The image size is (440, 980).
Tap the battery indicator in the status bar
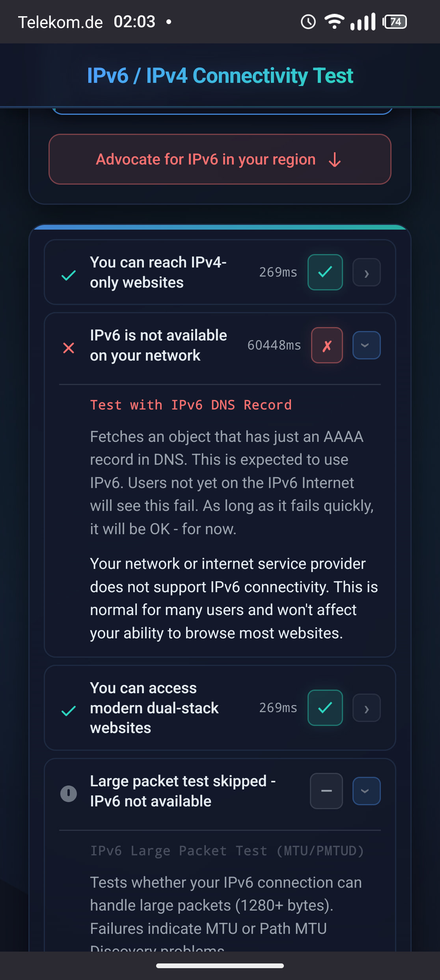[395, 22]
